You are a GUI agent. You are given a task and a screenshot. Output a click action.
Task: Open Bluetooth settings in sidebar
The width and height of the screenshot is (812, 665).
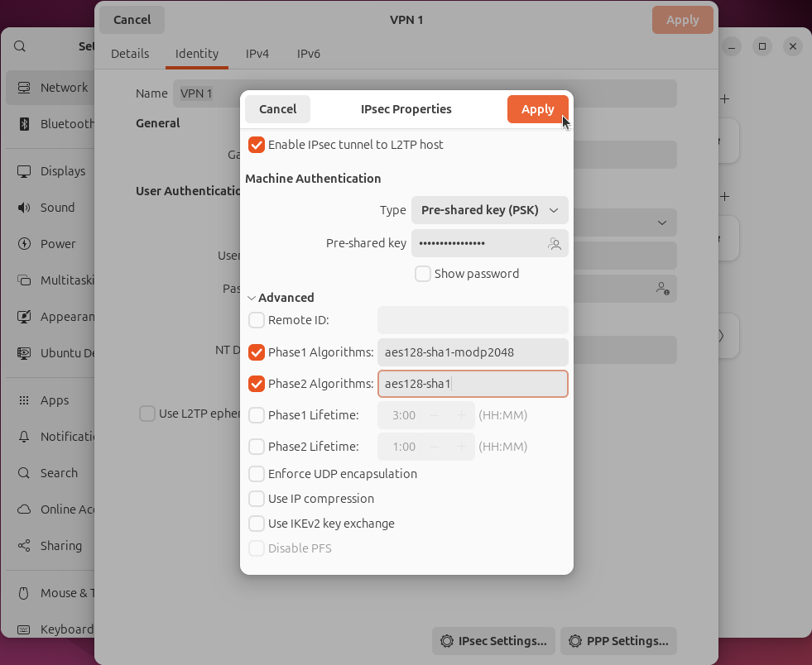click(x=50, y=124)
